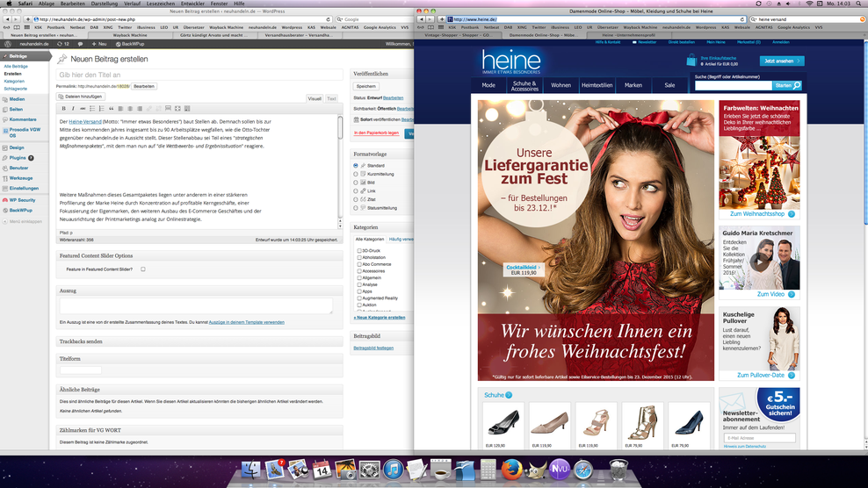Launch Nvu from the Dock
868x488 pixels.
[559, 470]
